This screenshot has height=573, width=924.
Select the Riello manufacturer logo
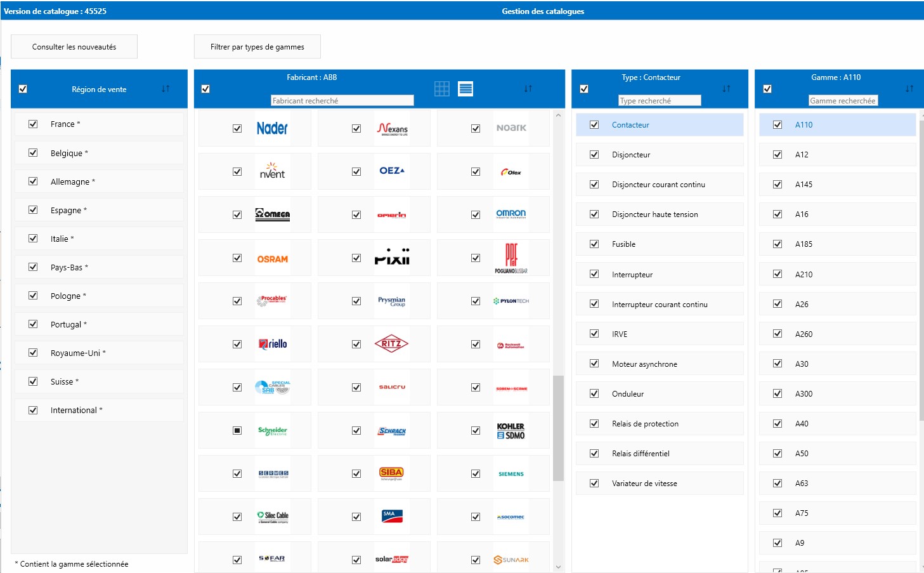click(x=273, y=344)
